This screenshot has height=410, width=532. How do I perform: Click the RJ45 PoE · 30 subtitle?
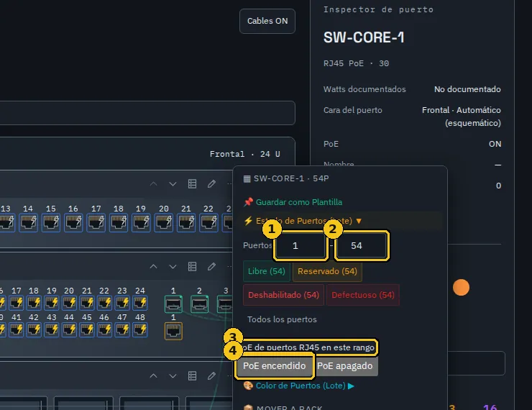tap(357, 63)
